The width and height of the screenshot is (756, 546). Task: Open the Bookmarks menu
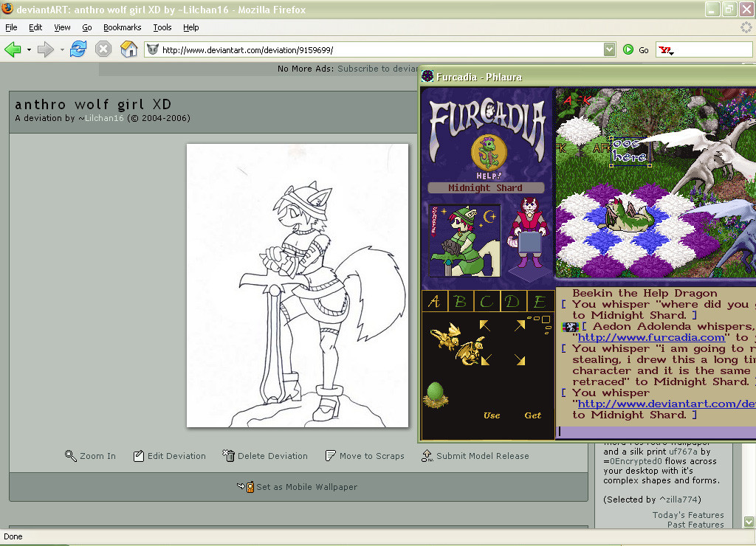coord(123,27)
